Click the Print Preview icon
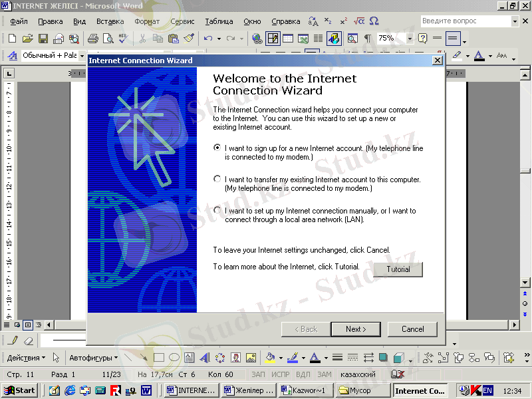532x399 pixels. pos(108,39)
